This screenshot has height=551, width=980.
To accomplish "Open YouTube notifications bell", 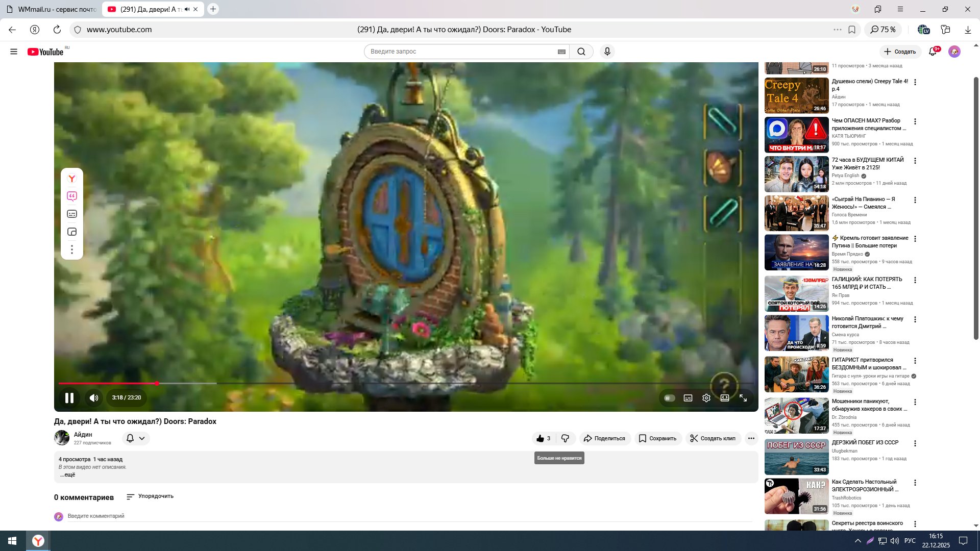I will 933,52.
